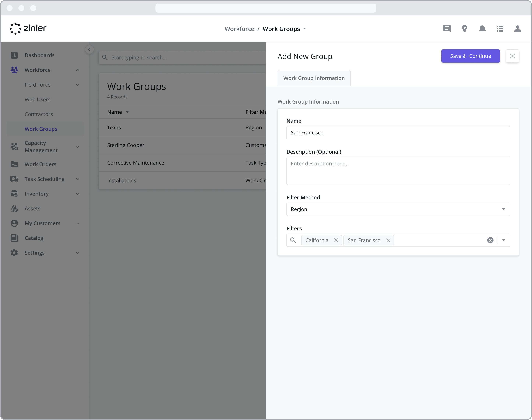Collapse the sidebar with the arrow button

pos(89,49)
